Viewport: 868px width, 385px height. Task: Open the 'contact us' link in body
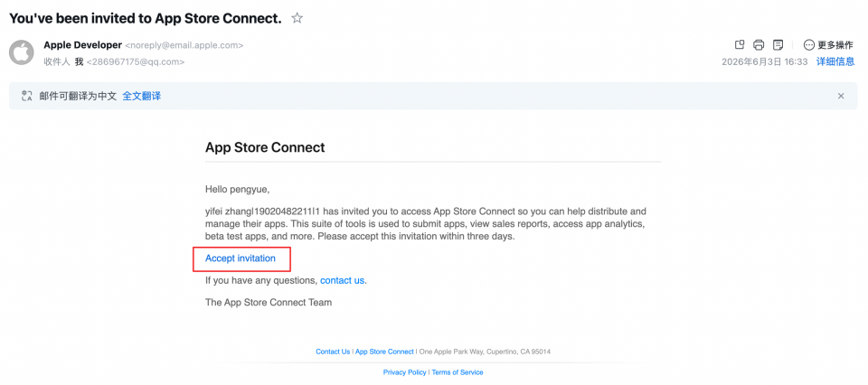coord(342,280)
